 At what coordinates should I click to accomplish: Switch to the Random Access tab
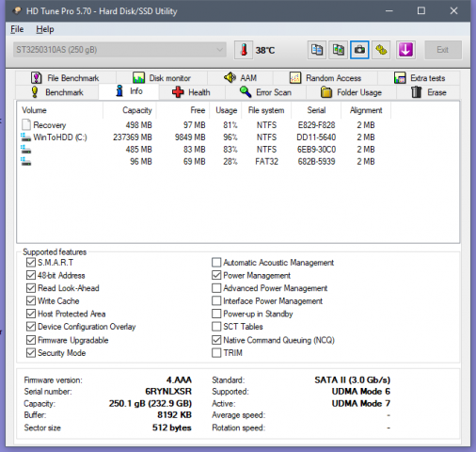pos(325,77)
